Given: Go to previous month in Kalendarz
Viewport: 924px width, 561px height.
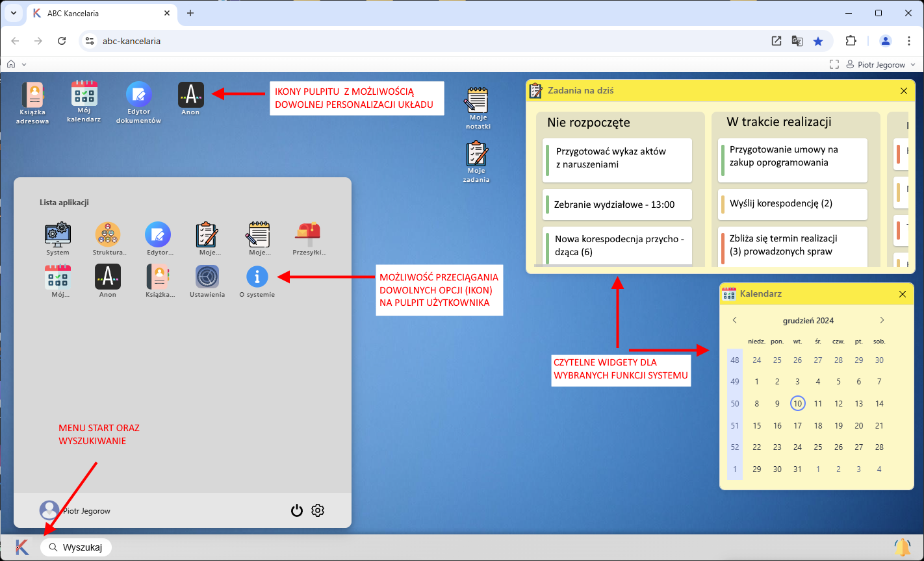Looking at the screenshot, I should point(734,320).
